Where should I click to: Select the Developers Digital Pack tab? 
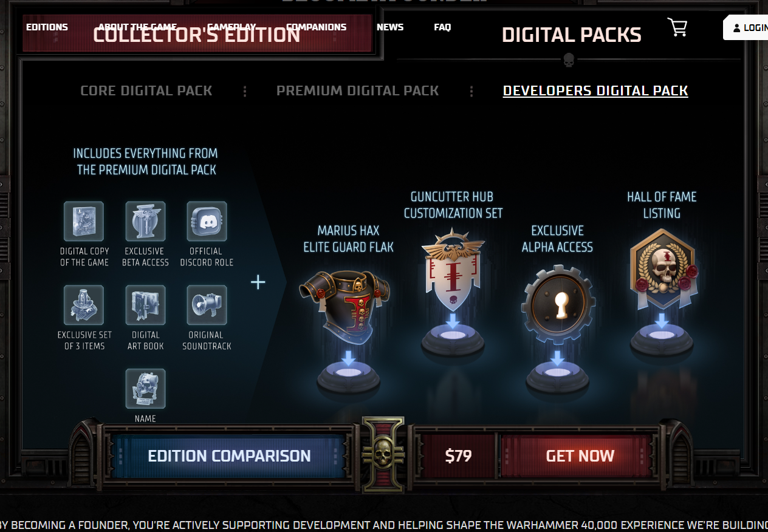[x=595, y=91]
